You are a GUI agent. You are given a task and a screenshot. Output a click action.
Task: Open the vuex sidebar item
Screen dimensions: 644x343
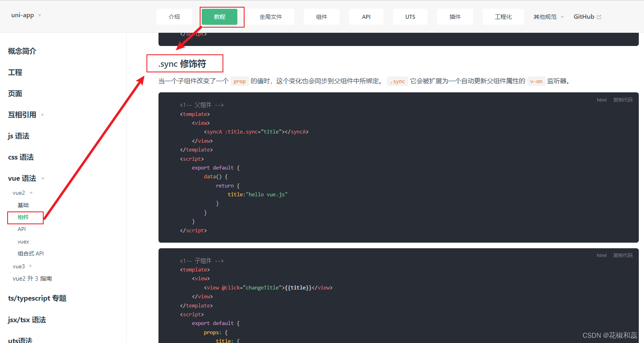point(23,241)
